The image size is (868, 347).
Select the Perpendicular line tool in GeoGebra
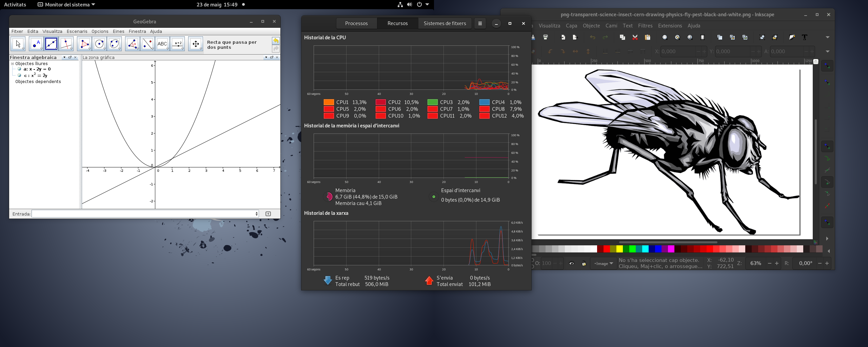coord(66,44)
